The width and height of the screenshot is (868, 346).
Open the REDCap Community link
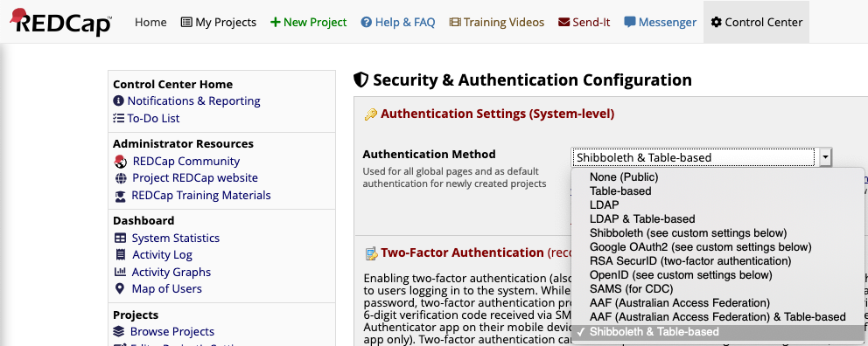(x=186, y=161)
